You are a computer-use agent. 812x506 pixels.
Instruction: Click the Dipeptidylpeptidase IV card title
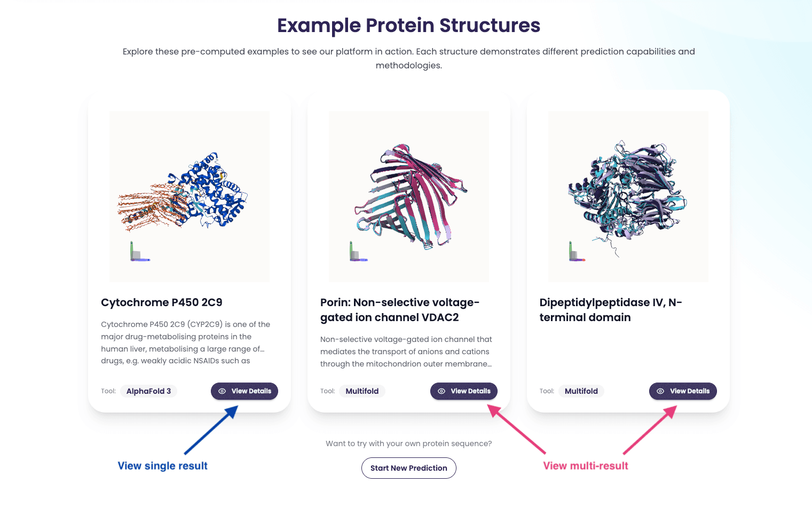[x=611, y=310]
